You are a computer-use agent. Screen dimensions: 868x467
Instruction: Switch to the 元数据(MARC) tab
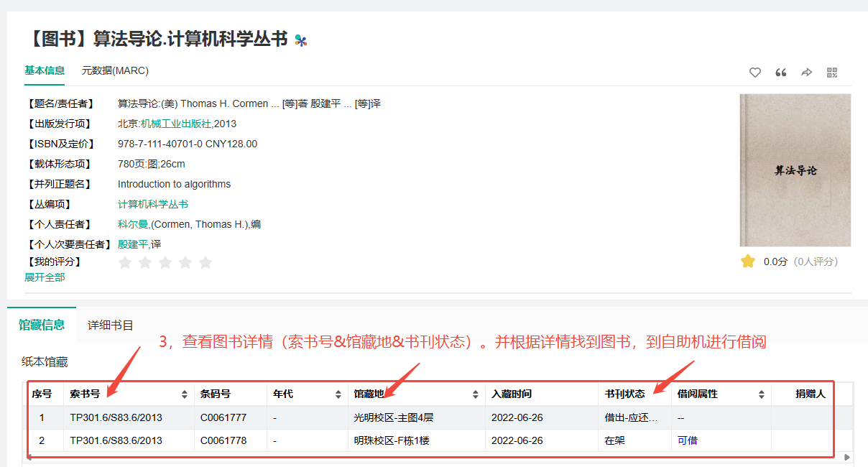coord(115,70)
